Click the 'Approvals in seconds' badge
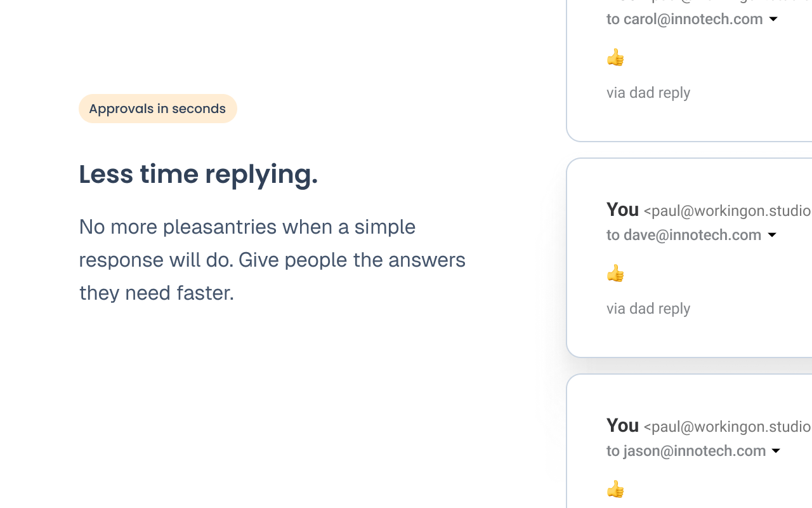The width and height of the screenshot is (812, 508). [x=157, y=109]
